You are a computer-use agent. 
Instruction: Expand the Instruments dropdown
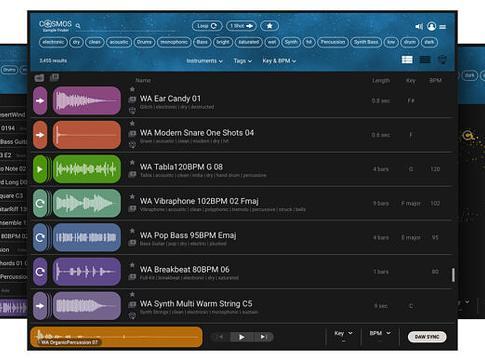click(x=204, y=61)
